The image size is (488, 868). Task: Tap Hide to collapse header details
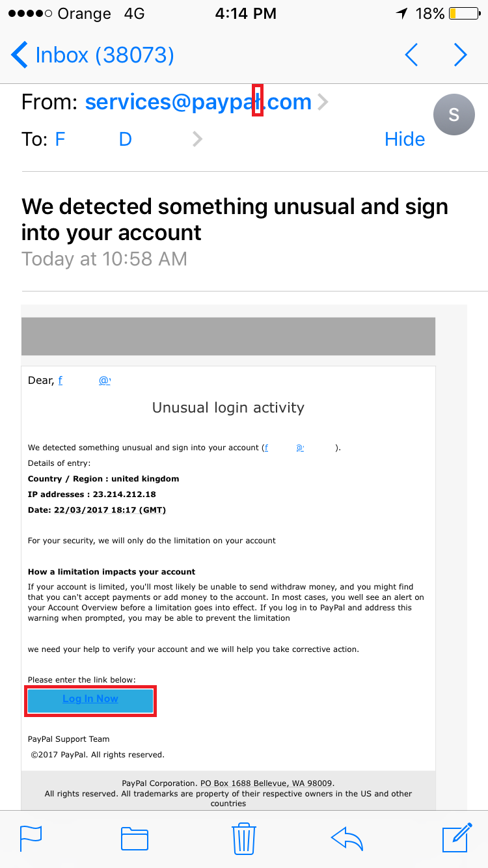(404, 139)
